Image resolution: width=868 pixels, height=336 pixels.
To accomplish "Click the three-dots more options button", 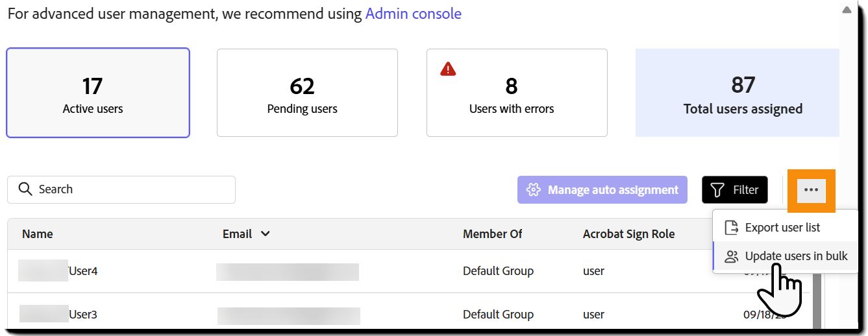I will (811, 190).
